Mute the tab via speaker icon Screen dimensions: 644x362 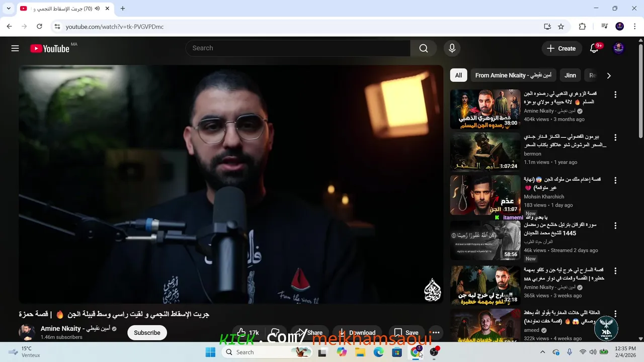[x=97, y=9]
